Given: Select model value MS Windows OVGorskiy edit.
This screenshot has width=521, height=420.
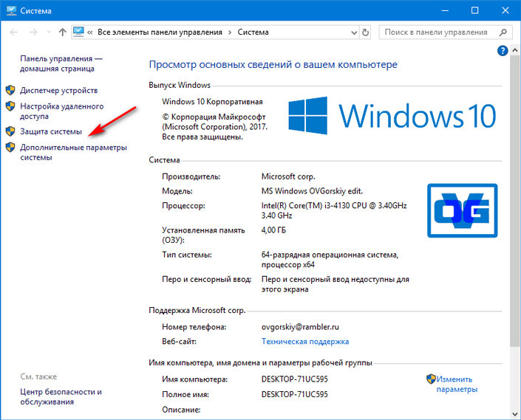Looking at the screenshot, I should coord(312,191).
